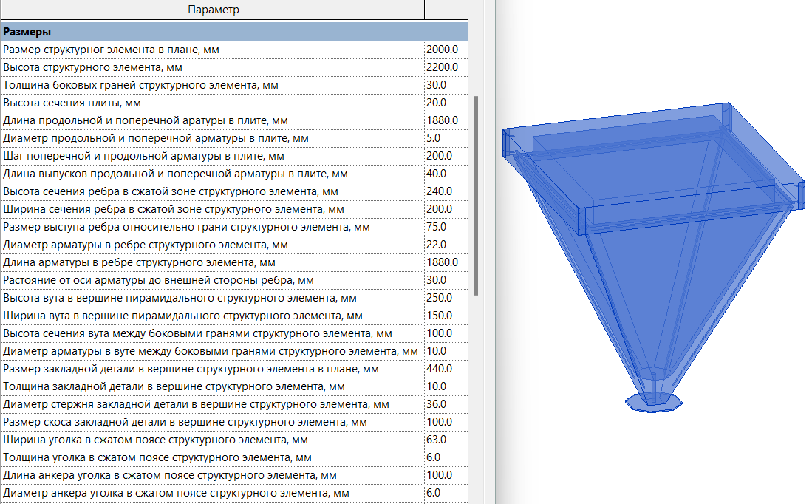This screenshot has width=812, height=504.
Task: Select the "Диаметр арматуры в ребре" value 22.0
Action: coord(437,245)
